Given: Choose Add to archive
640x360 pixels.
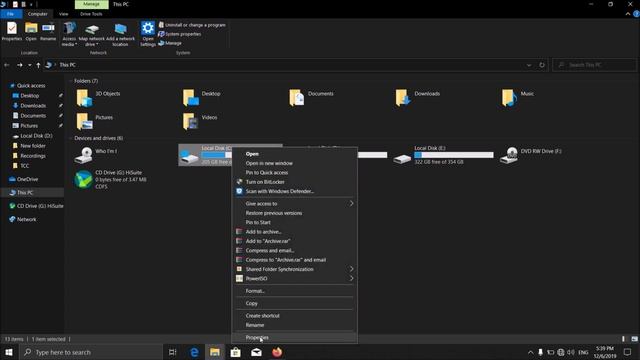Looking at the screenshot, I should (294, 232).
